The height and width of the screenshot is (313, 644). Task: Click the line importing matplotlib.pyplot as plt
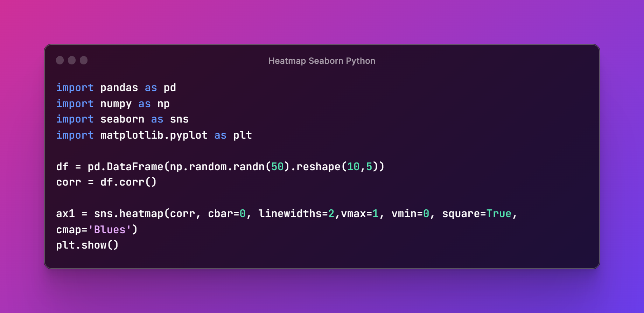coord(154,135)
